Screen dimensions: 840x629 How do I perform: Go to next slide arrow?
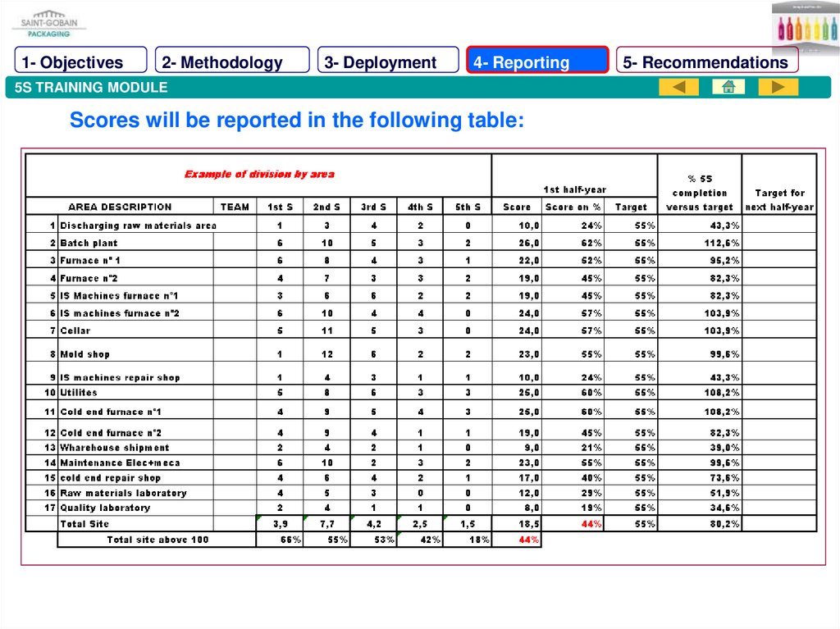tap(778, 87)
